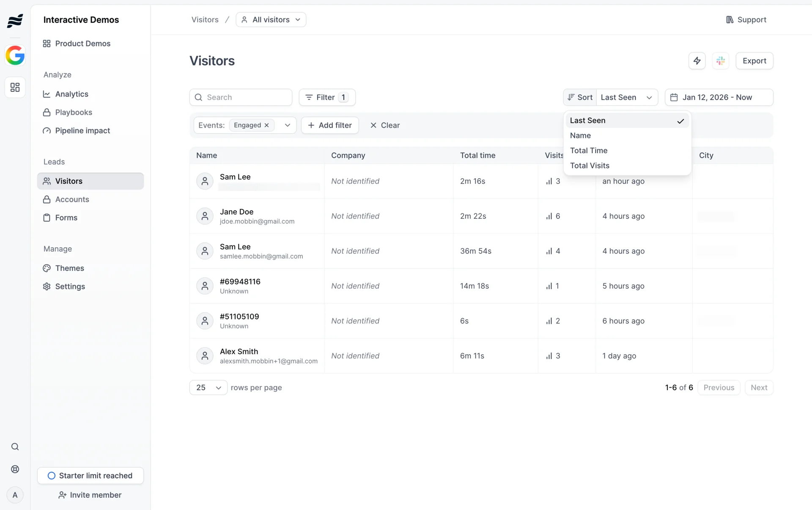This screenshot has width=812, height=510.
Task: Click the search magnifier in bottom left rail
Action: click(x=15, y=447)
